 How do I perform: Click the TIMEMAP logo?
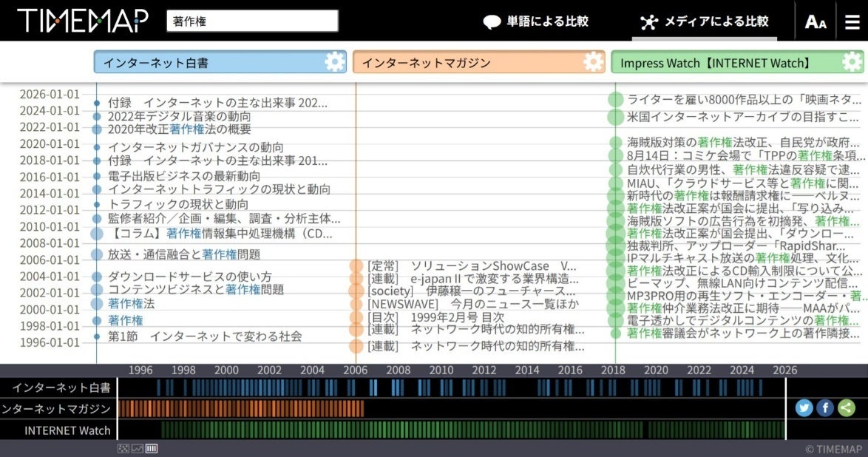(x=83, y=21)
